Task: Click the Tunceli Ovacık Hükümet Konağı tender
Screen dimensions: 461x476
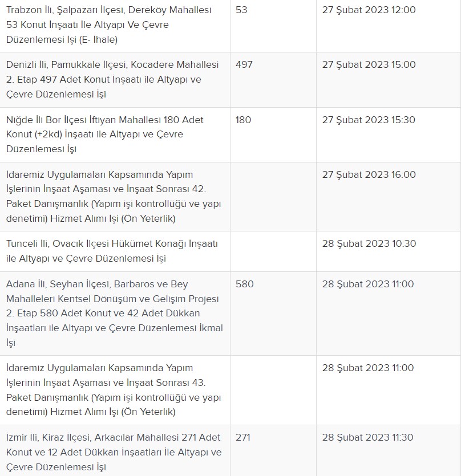Action: pyautogui.click(x=112, y=251)
